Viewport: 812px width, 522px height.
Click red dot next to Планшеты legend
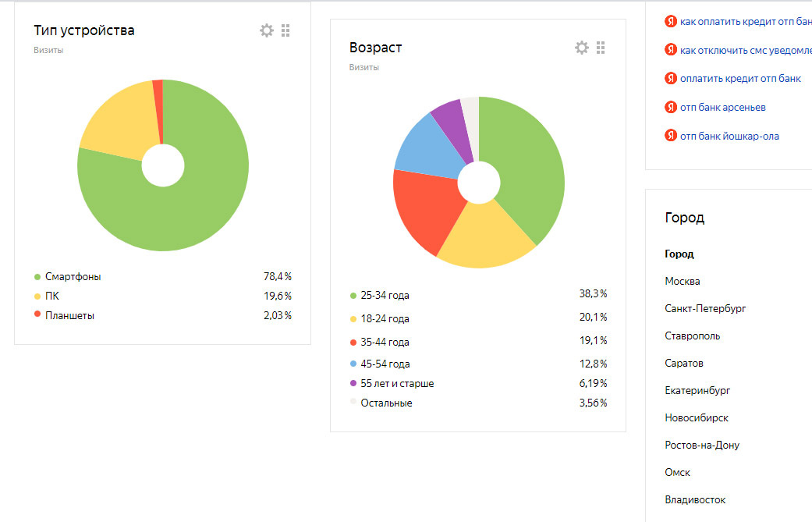[x=37, y=314]
